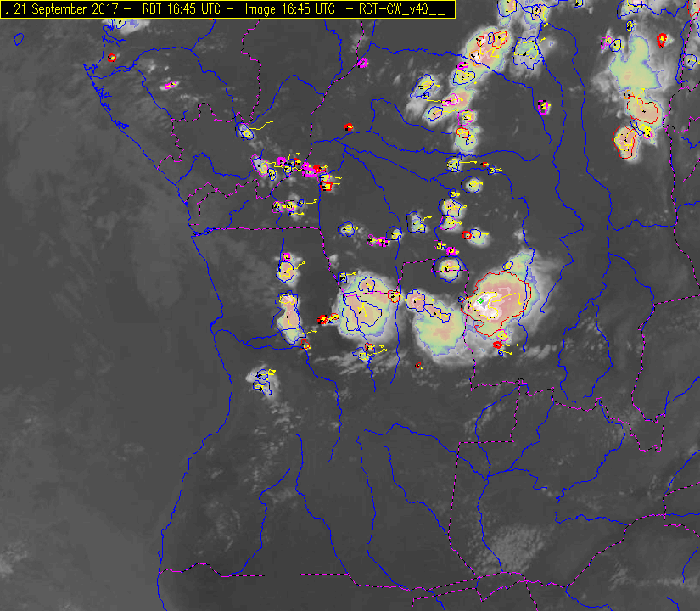
Task: Select the red circle marker below the large storm
Action: 498,345
